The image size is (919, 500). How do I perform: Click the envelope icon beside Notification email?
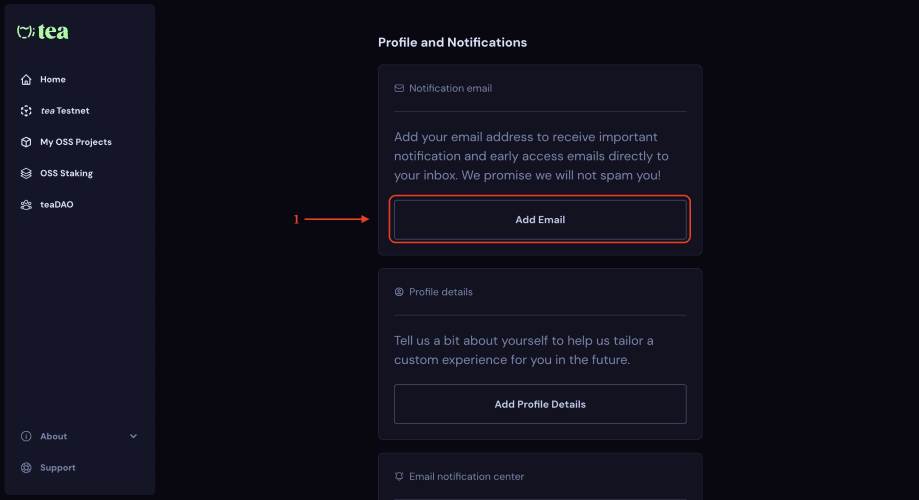coord(399,88)
